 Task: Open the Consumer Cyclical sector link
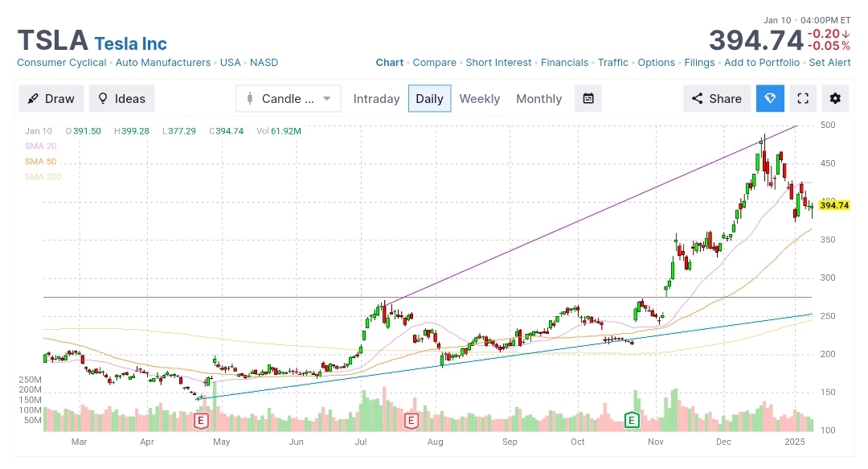coord(61,63)
